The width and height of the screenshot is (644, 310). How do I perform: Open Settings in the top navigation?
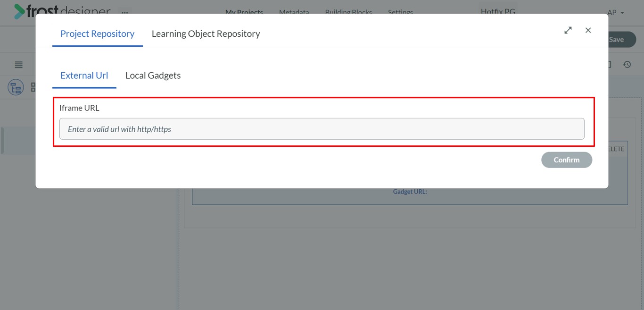click(x=400, y=12)
